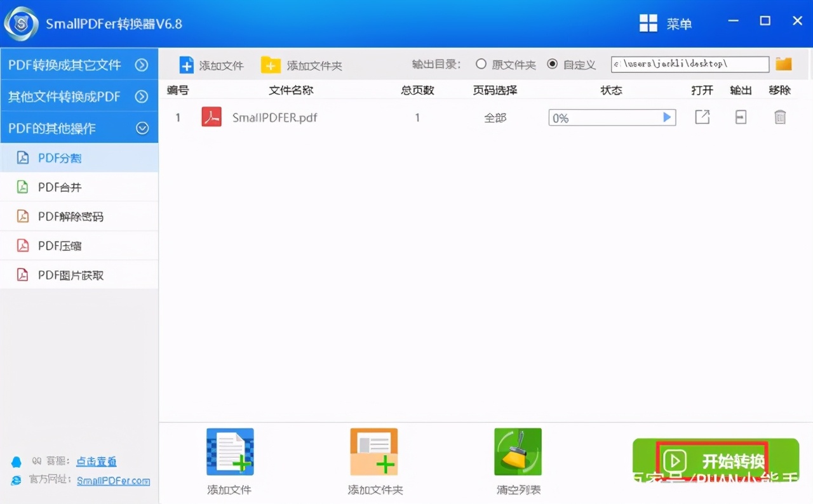Click 全部 page selection for SmallPDFER.pdf

tap(495, 117)
